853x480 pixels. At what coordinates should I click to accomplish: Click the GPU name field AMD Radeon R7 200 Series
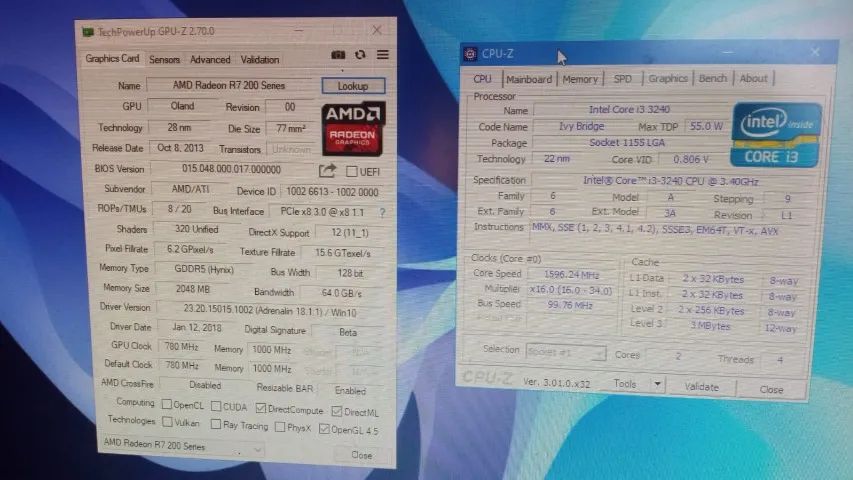pyautogui.click(x=229, y=85)
